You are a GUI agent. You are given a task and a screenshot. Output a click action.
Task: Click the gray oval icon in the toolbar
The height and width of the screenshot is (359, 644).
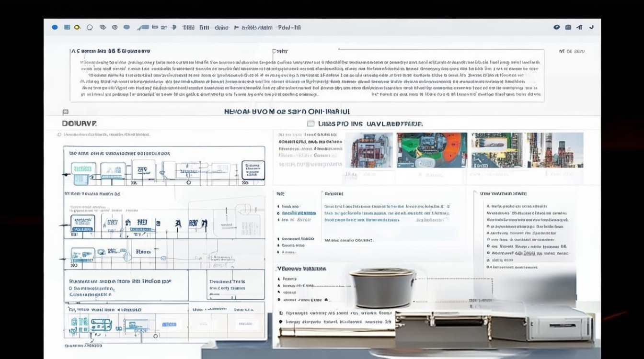(x=126, y=27)
